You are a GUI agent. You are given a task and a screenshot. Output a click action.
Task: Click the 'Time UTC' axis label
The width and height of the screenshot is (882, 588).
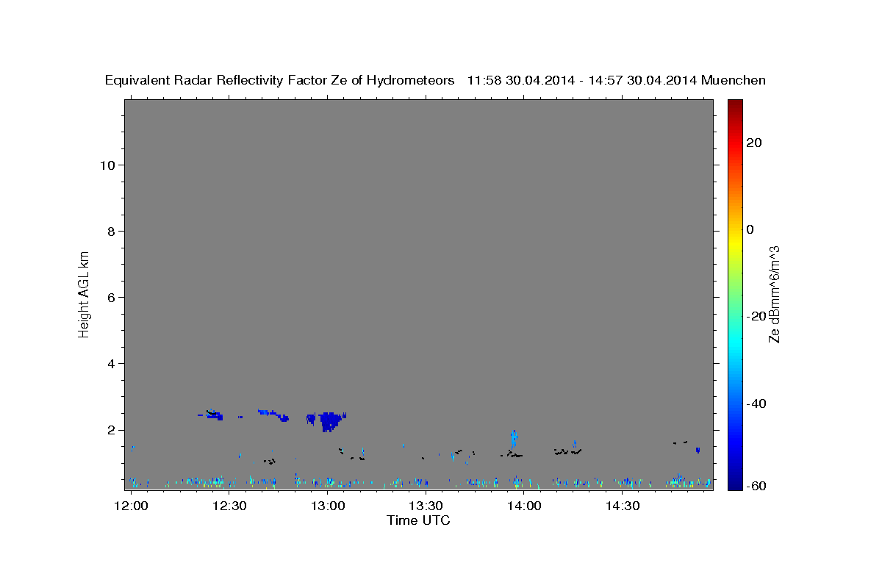tap(419, 520)
